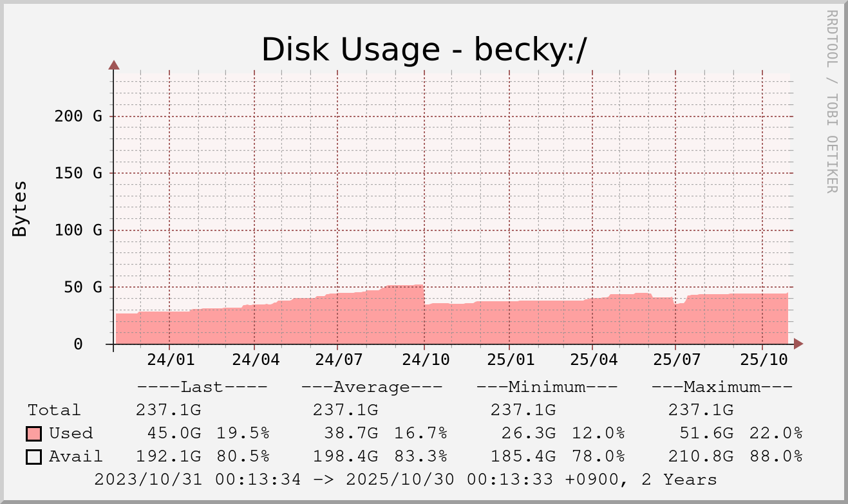Screen dimensions: 848x504
Task: Click the upward arrowhead atop the Y-axis
Action: click(x=114, y=64)
